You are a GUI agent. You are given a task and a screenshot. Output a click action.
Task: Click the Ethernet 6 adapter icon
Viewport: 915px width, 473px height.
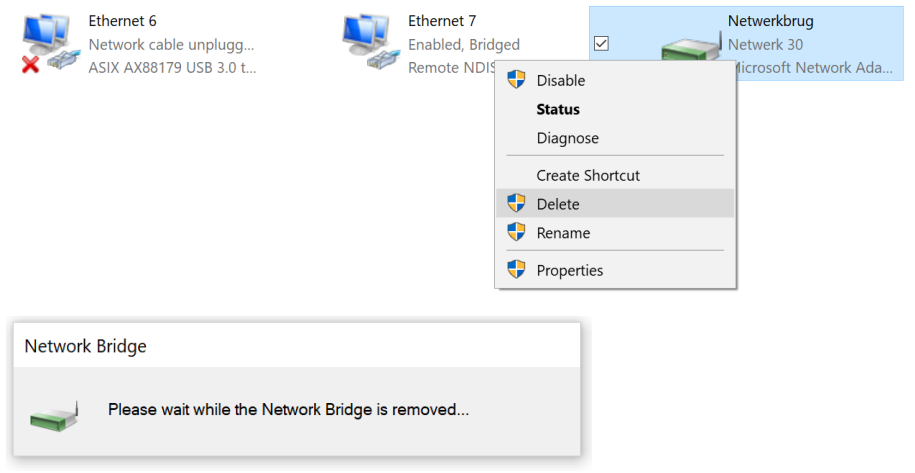coord(49,45)
